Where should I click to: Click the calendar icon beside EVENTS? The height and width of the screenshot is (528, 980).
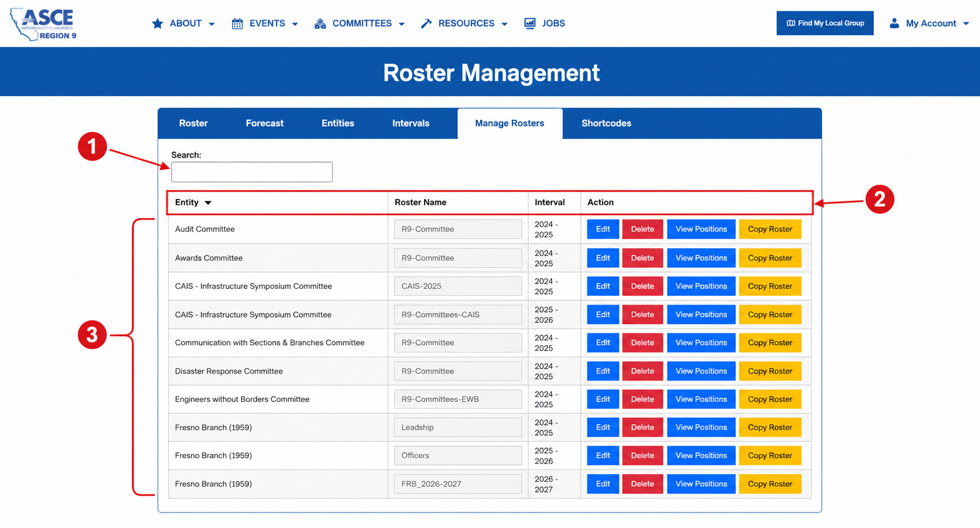237,24
